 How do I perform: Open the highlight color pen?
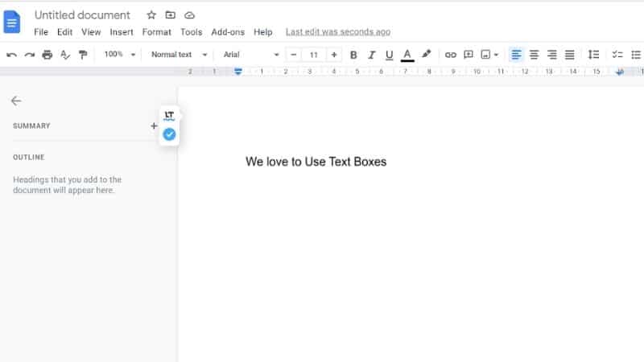click(427, 54)
